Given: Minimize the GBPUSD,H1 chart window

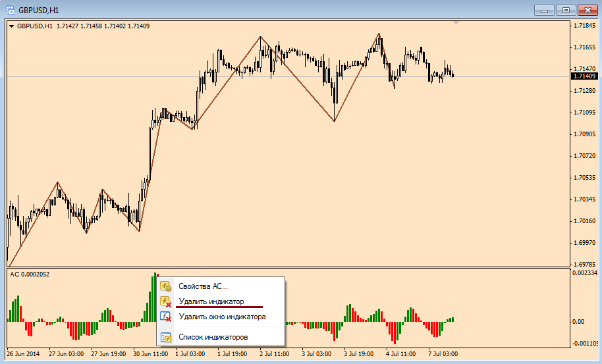Looking at the screenshot, I should coord(544,11).
